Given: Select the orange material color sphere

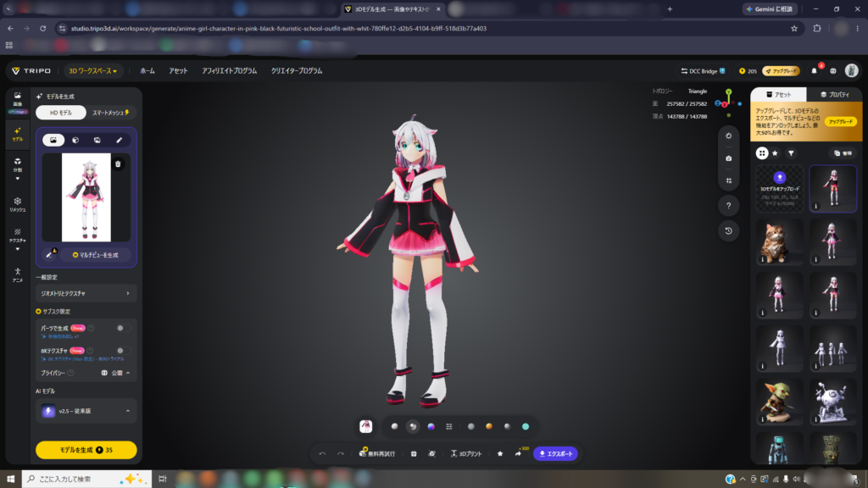Looking at the screenshot, I should pyautogui.click(x=489, y=427).
